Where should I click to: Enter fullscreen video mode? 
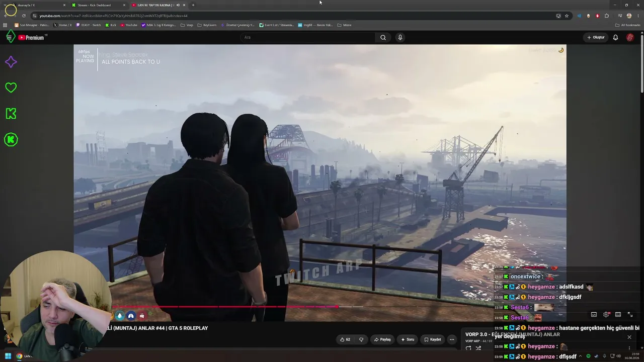tap(630, 315)
